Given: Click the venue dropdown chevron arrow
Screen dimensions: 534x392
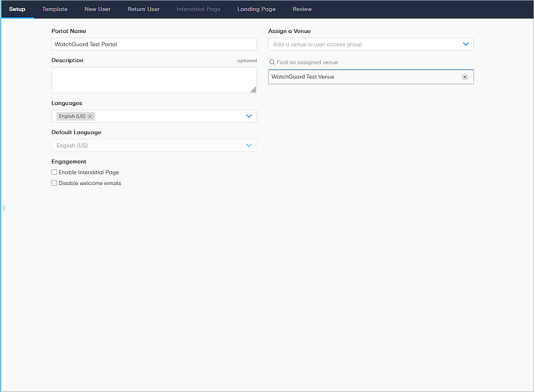Looking at the screenshot, I should pyautogui.click(x=465, y=43).
